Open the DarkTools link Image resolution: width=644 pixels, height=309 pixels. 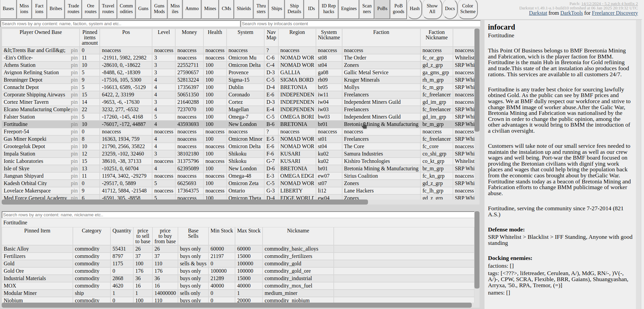[x=571, y=13]
